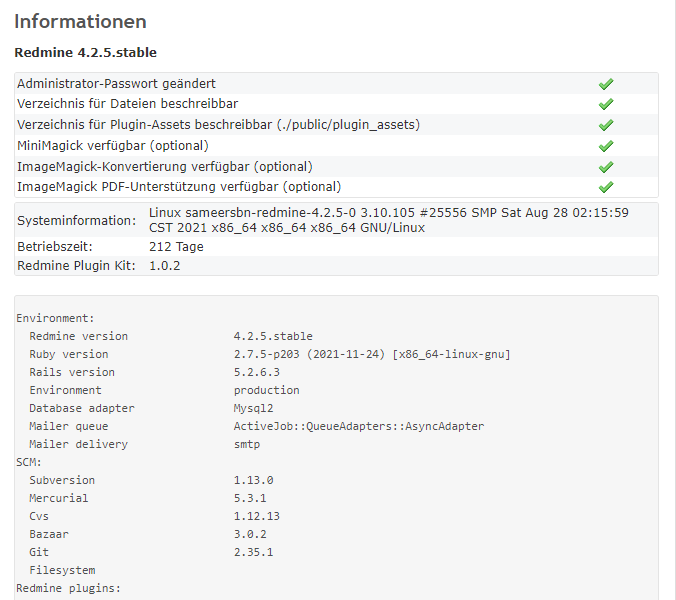Click the Rails version label

(72, 372)
